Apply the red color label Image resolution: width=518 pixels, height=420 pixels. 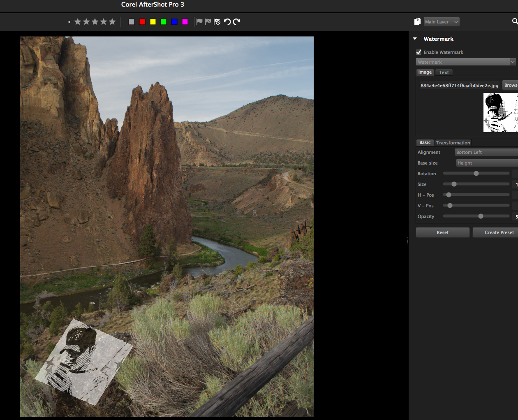[x=142, y=22]
